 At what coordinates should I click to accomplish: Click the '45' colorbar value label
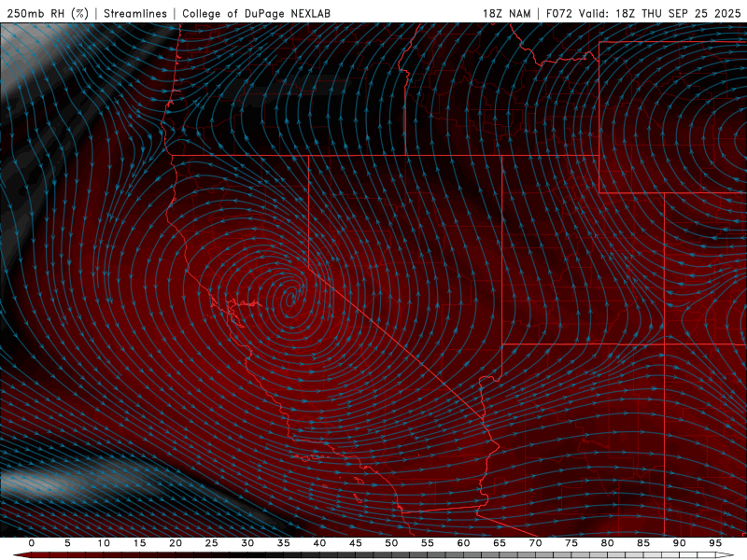click(x=355, y=543)
